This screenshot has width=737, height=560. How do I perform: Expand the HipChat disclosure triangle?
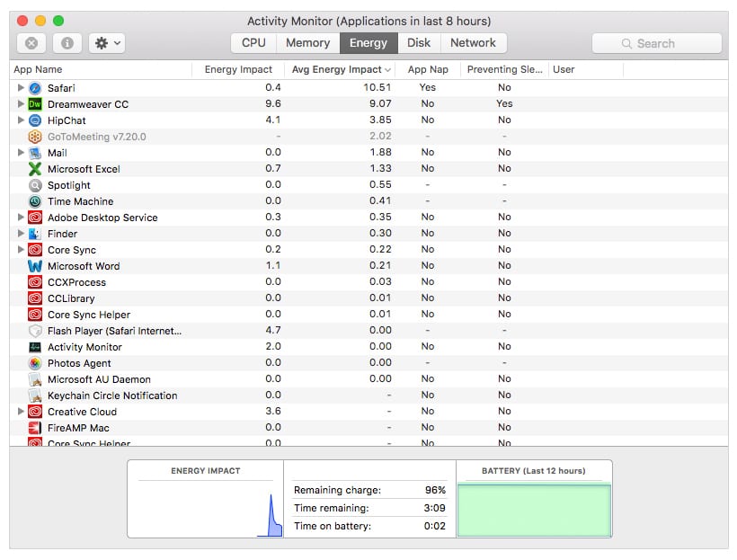pos(21,120)
